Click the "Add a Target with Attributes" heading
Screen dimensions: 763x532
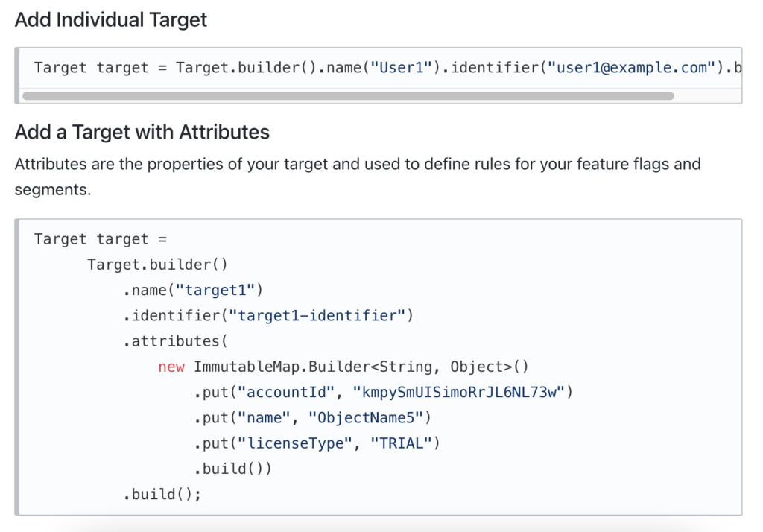click(x=142, y=133)
